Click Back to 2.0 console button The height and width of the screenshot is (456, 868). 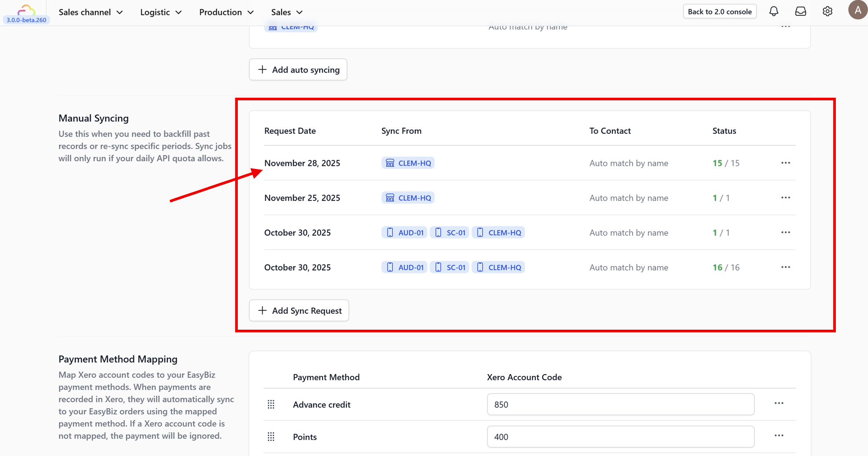720,11
